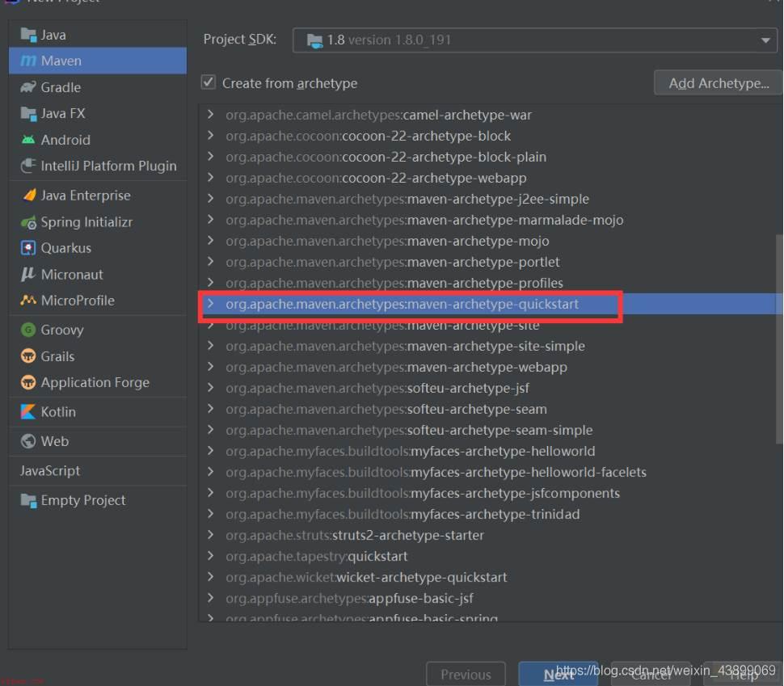Expand the maven-archetype-j2ee-simple entry
The height and width of the screenshot is (686, 784).
point(210,199)
